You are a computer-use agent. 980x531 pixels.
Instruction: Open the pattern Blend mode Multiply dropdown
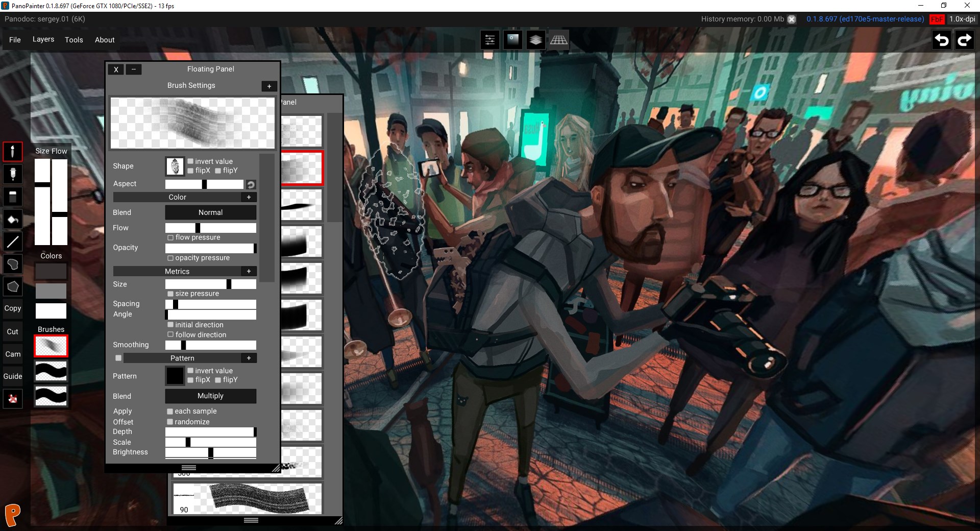(210, 396)
